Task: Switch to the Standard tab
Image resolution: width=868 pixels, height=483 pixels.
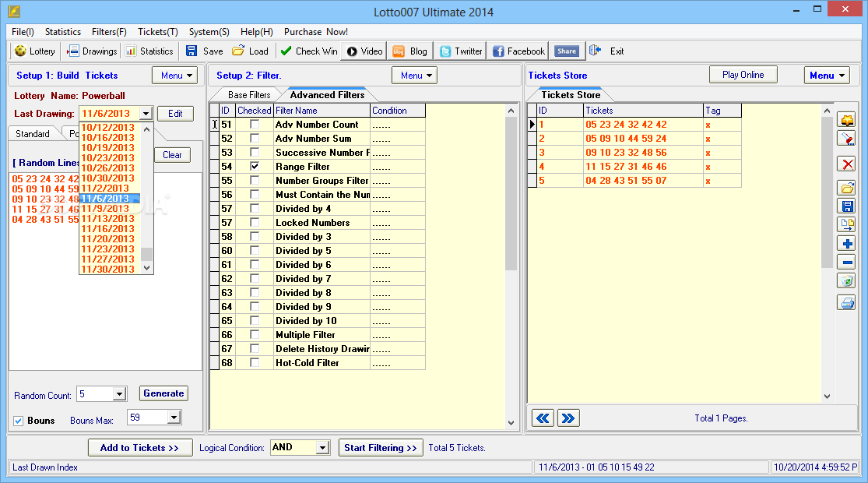Action: [33, 133]
